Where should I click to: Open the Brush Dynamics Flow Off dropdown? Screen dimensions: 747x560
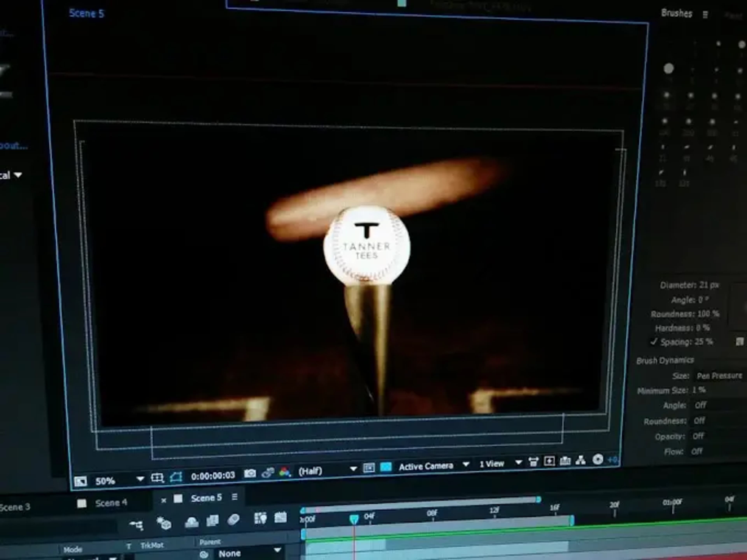697,451
